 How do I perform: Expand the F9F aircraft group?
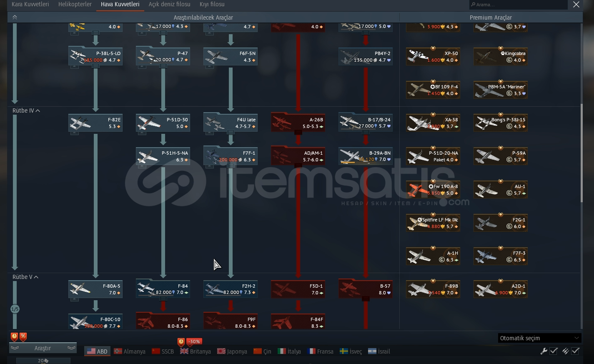[x=231, y=322]
